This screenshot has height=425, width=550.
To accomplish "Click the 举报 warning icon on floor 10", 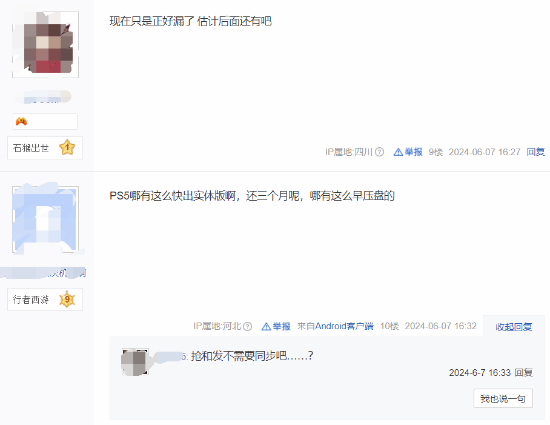I will (x=266, y=326).
